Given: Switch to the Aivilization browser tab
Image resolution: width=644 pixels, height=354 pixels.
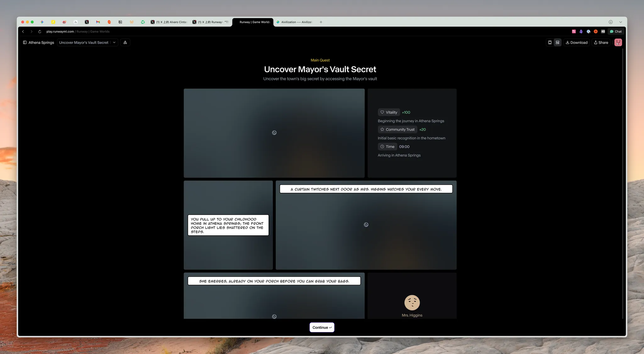Looking at the screenshot, I should (x=295, y=22).
